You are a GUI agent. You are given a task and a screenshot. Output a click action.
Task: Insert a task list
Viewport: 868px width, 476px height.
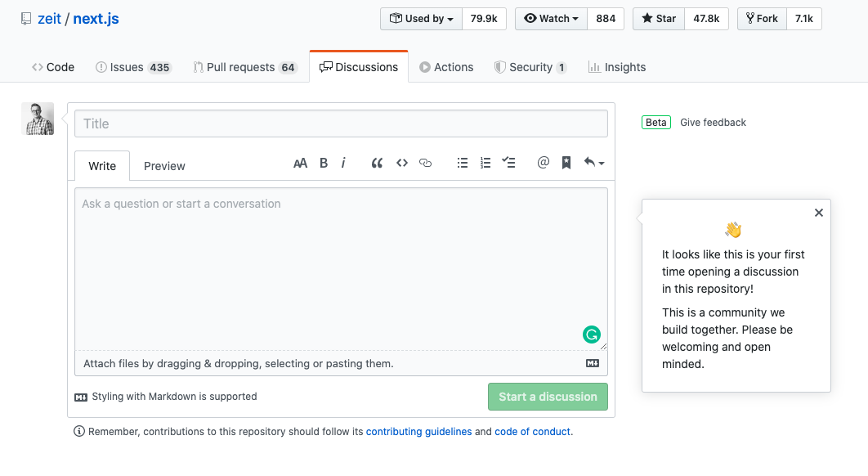[x=508, y=163]
